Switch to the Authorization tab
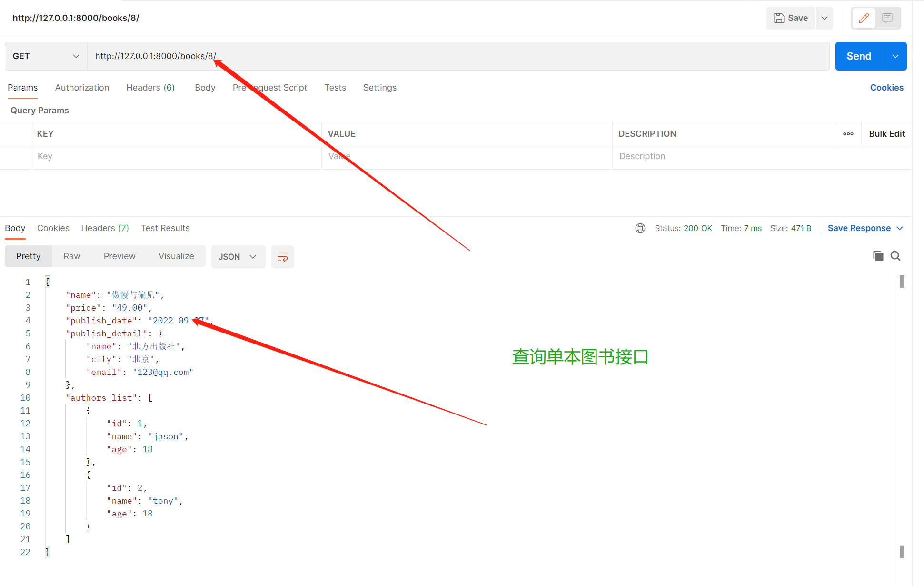Screen dimensions: 924x586 [82, 88]
